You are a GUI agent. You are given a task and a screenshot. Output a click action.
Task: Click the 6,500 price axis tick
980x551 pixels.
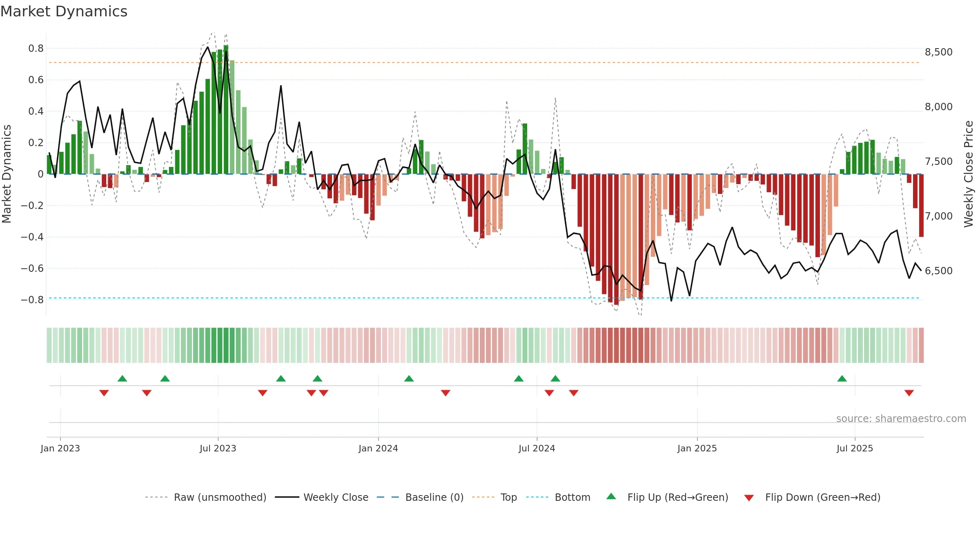click(x=939, y=271)
